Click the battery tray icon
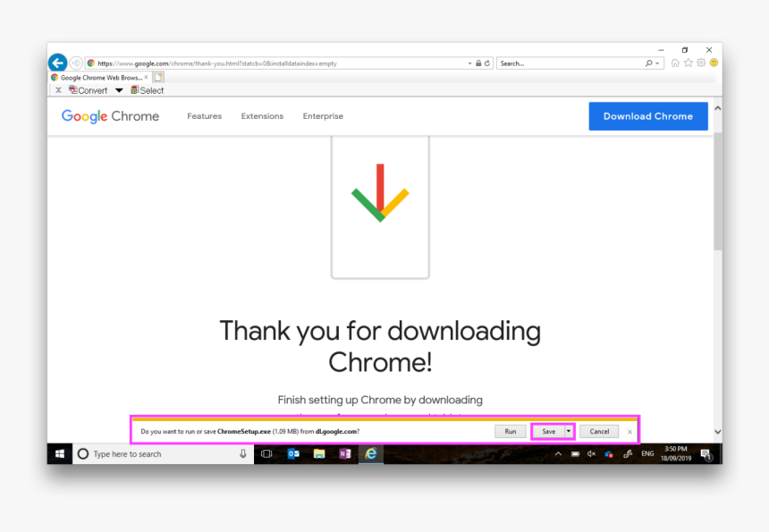Screen dimensions: 769x532 point(575,454)
